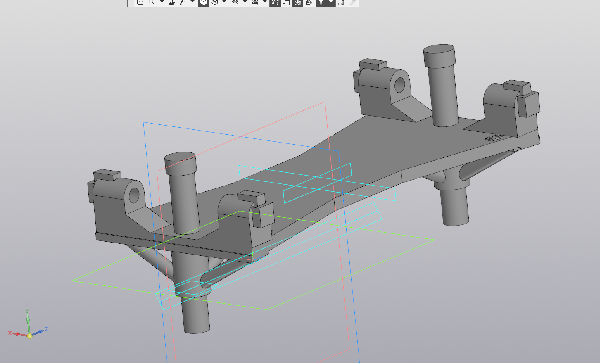Toggle the shaded solid cube display mode
601x364 pixels.
(203, 2)
